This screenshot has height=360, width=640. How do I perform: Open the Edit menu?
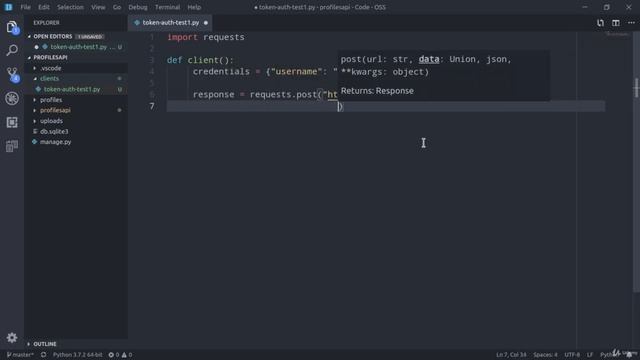click(44, 7)
